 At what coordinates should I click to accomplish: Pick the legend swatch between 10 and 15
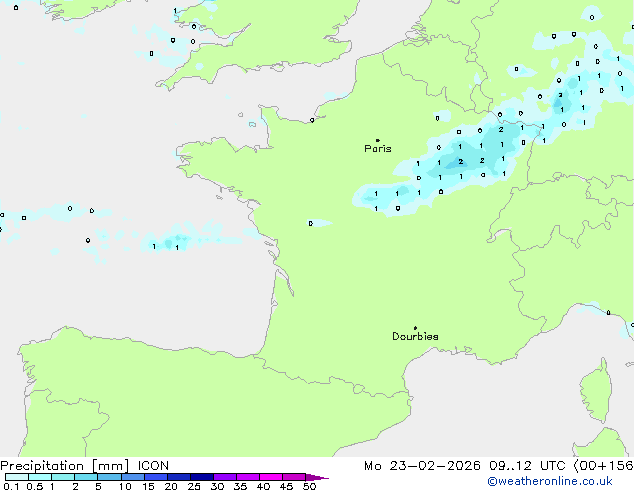coord(133,478)
